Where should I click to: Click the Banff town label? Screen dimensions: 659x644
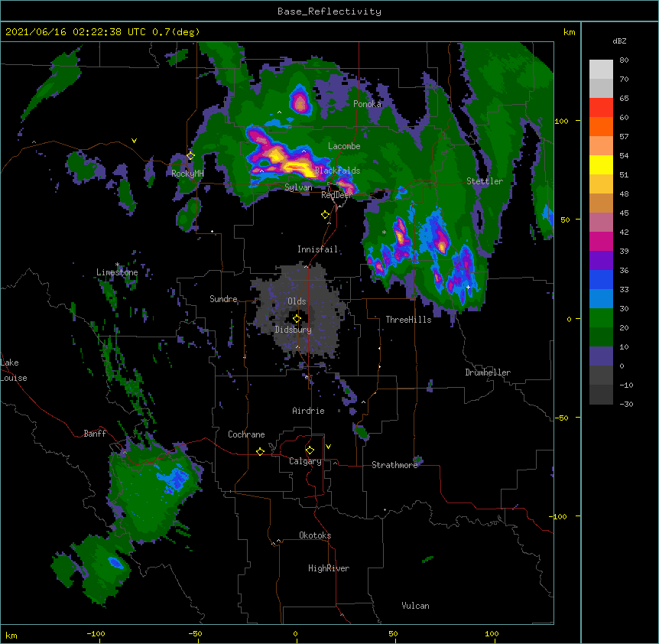(95, 434)
